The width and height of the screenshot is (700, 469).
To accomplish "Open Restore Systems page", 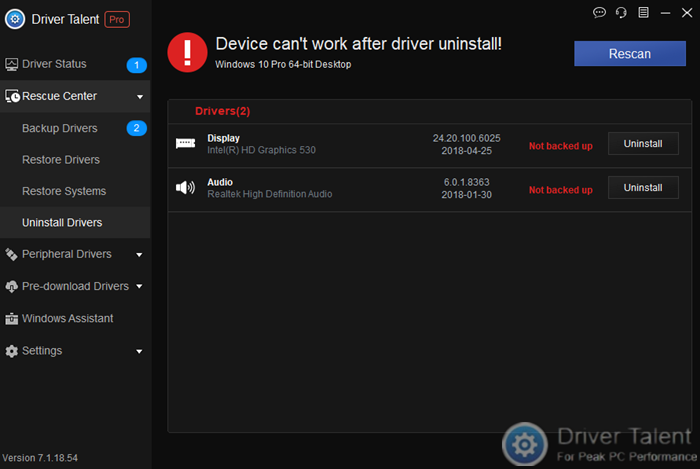I will coord(75,191).
